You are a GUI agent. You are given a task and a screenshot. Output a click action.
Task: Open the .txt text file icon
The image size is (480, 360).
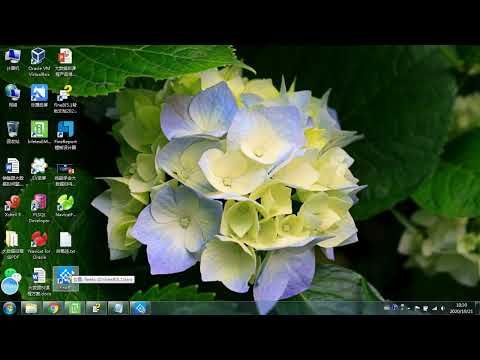65,242
